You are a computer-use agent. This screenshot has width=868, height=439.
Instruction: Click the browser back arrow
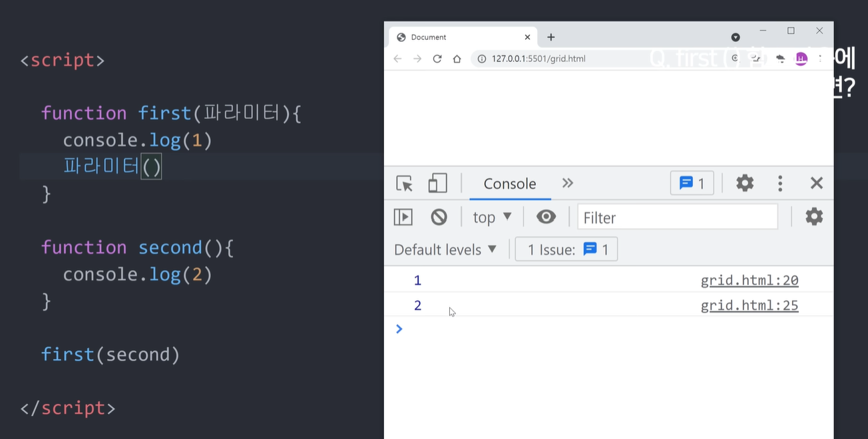397,59
